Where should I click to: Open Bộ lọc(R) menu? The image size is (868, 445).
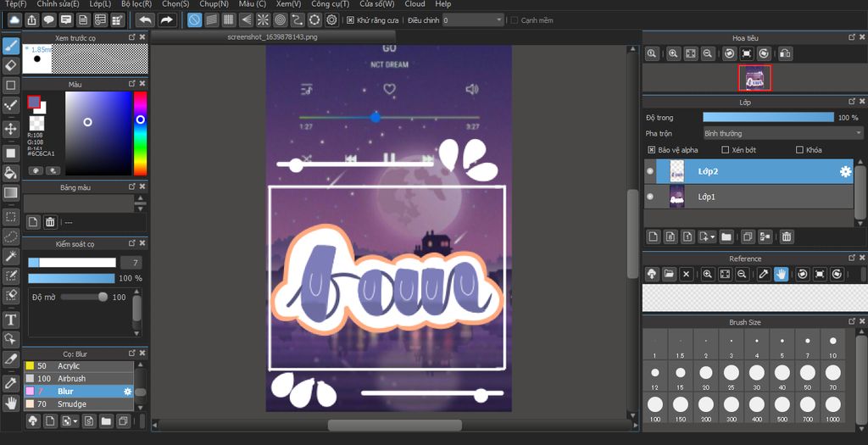pos(136,4)
